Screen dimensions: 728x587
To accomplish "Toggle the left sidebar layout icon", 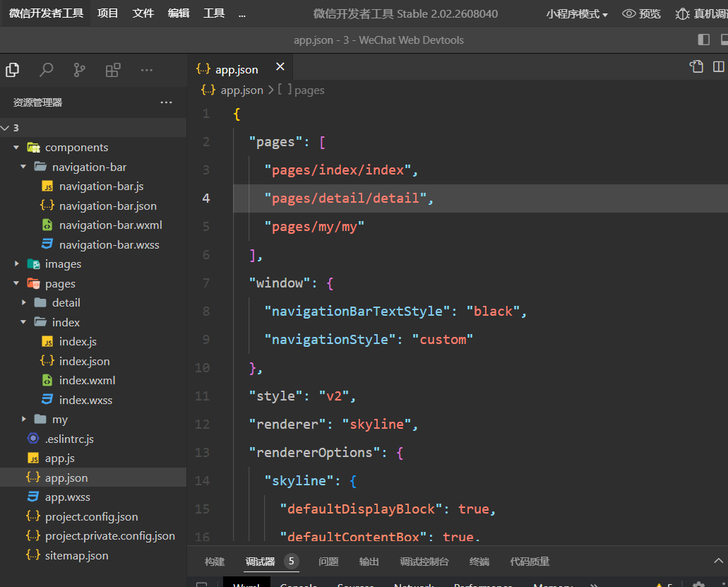I will pyautogui.click(x=704, y=40).
